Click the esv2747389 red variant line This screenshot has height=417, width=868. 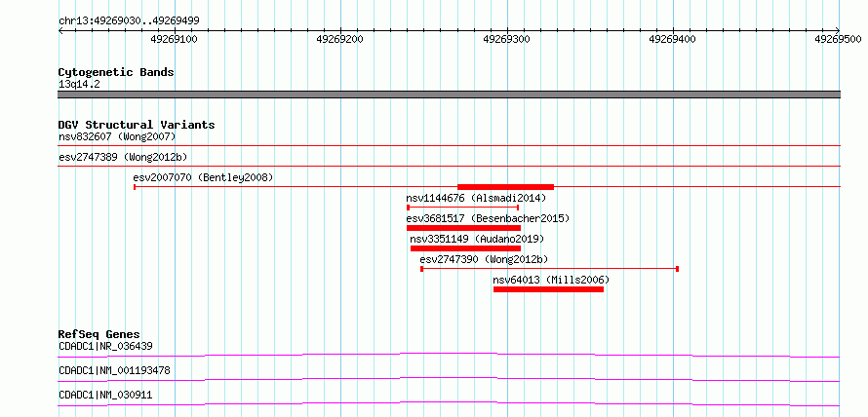click(450, 166)
